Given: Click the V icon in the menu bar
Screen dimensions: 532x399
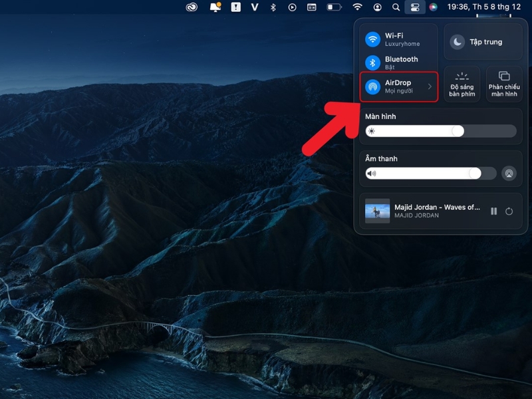Looking at the screenshot, I should coord(255,7).
